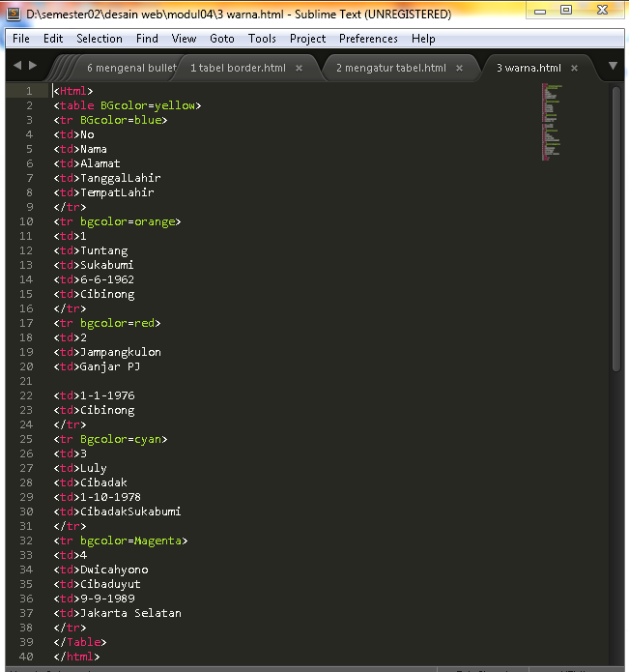Viewport: 629px width, 672px height.
Task: Click the vertical scrollbar thumb
Action: [x=616, y=229]
